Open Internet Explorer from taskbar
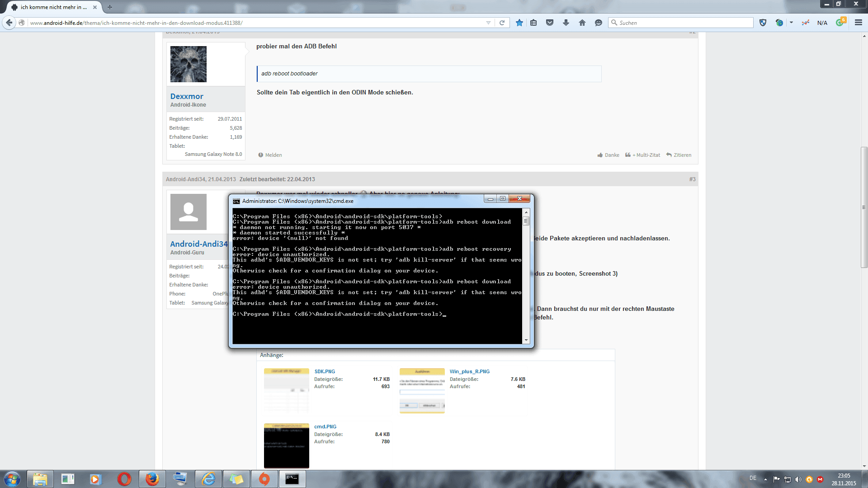 (x=208, y=479)
